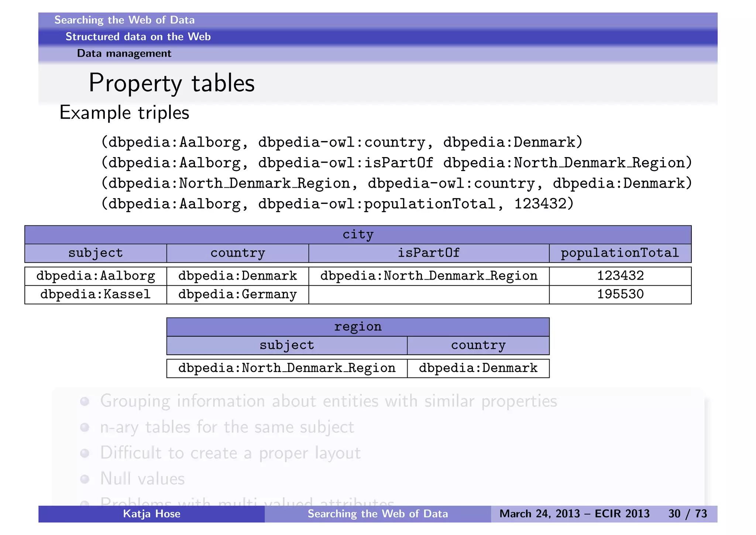Screen dimensions: 756x535
Task: Click the 'Example triples' heading
Action: pyautogui.click(x=124, y=112)
